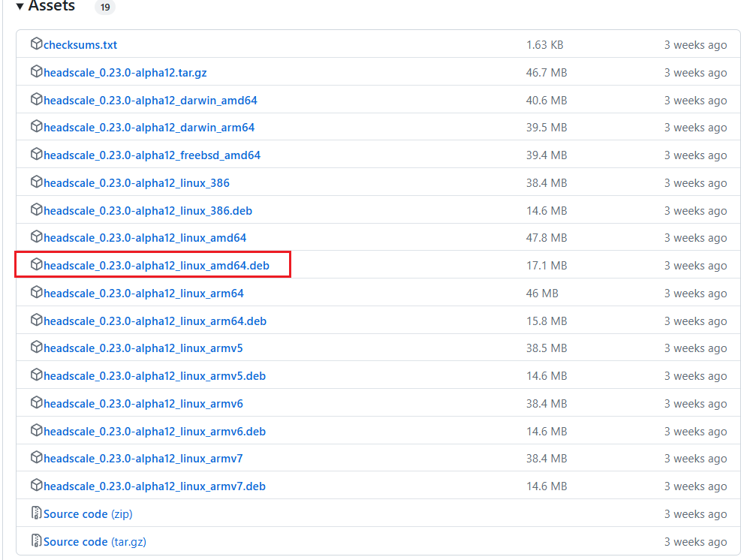Click package icon next to headscale_0.23.0-alpha12.tar.gz
Image resolution: width=741 pixels, height=560 pixels.
[36, 72]
